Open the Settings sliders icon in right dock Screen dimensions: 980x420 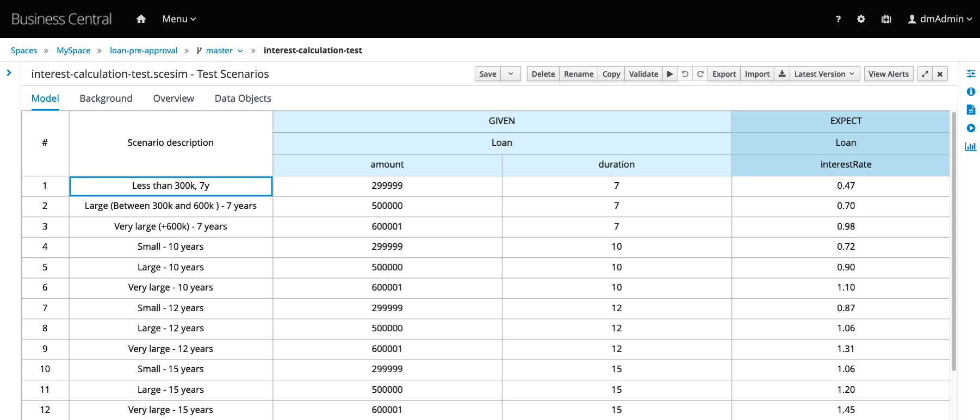coord(971,73)
